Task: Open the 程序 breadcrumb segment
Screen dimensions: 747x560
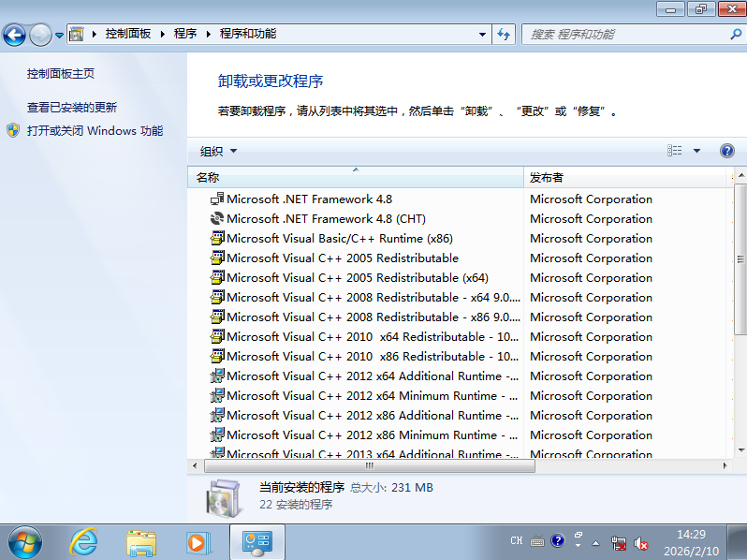Action: pyautogui.click(x=185, y=34)
